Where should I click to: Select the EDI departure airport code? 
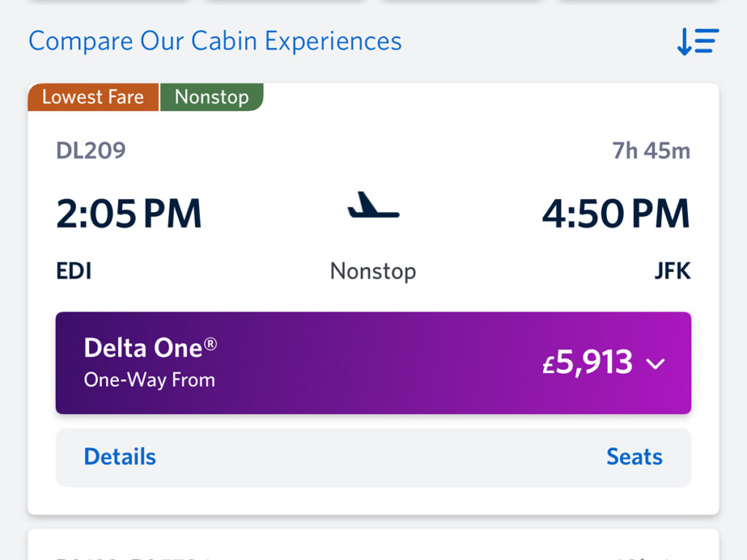(x=74, y=271)
